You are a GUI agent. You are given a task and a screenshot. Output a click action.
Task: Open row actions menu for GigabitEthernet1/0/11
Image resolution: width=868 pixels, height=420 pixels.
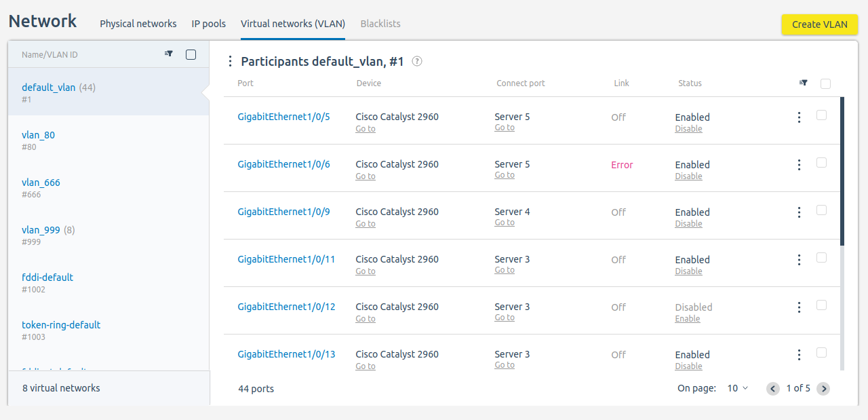800,260
